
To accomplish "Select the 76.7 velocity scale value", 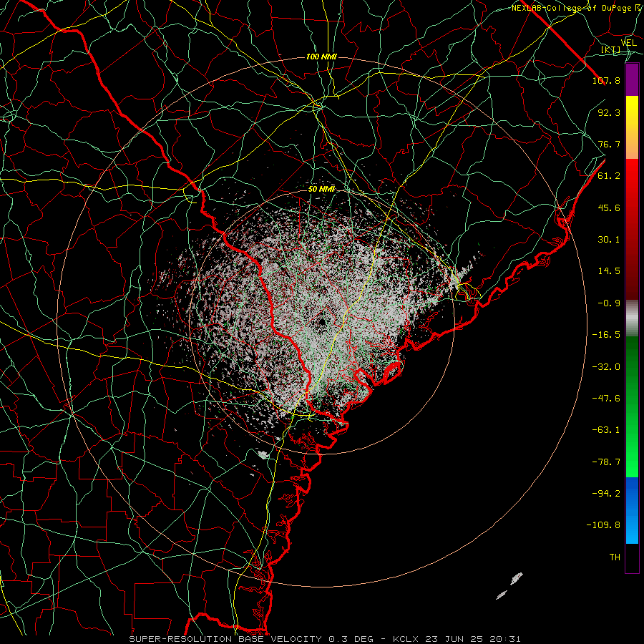I will (x=609, y=144).
